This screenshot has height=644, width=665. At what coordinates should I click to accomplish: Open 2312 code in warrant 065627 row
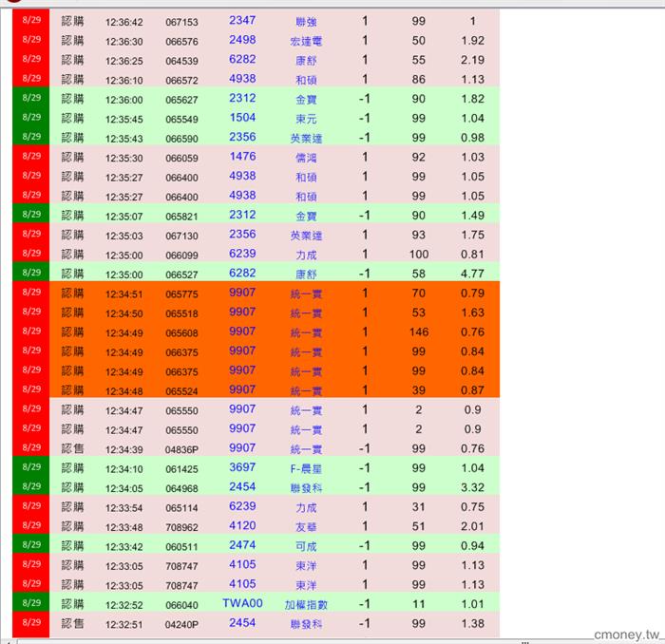coord(242,99)
